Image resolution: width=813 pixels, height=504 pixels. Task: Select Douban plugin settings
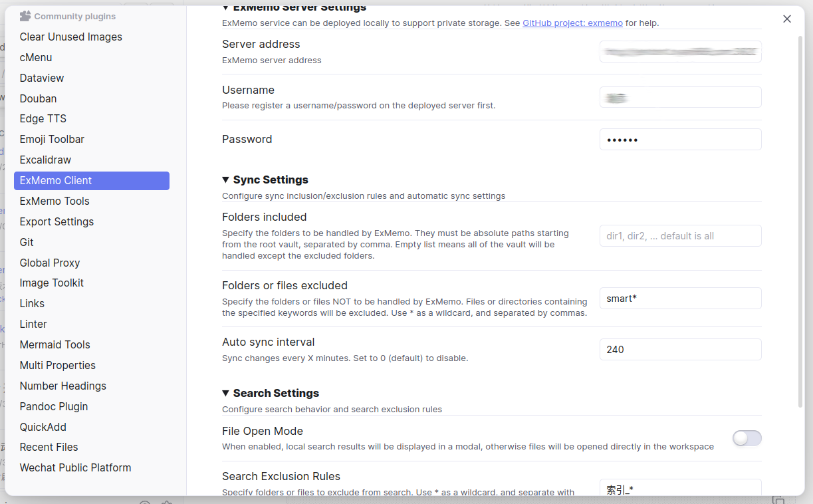click(92, 98)
